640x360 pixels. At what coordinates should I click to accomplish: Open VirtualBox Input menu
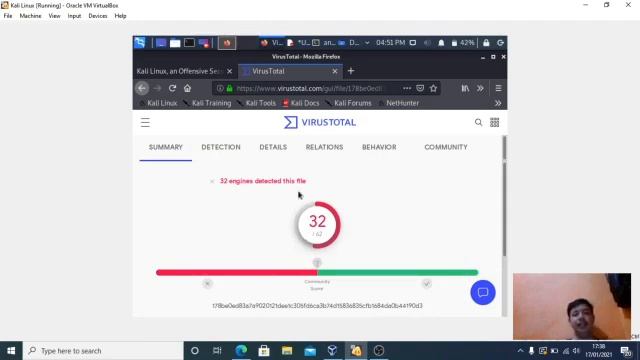(74, 16)
